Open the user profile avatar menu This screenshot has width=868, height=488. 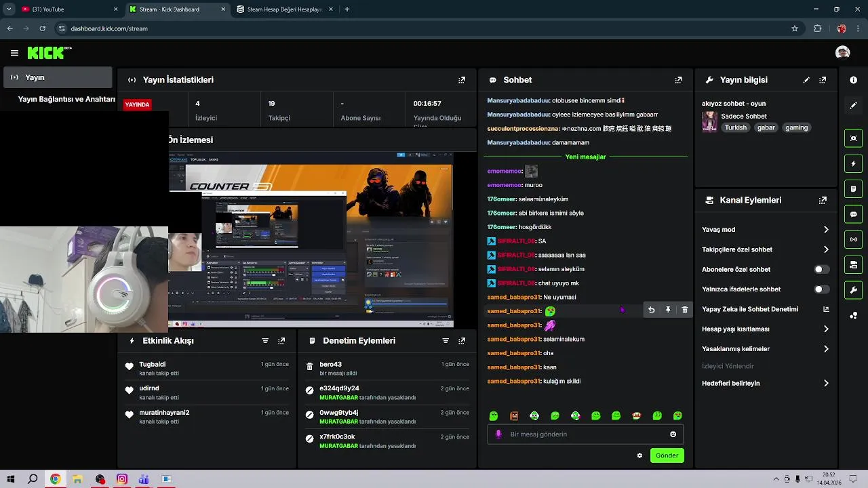click(842, 53)
